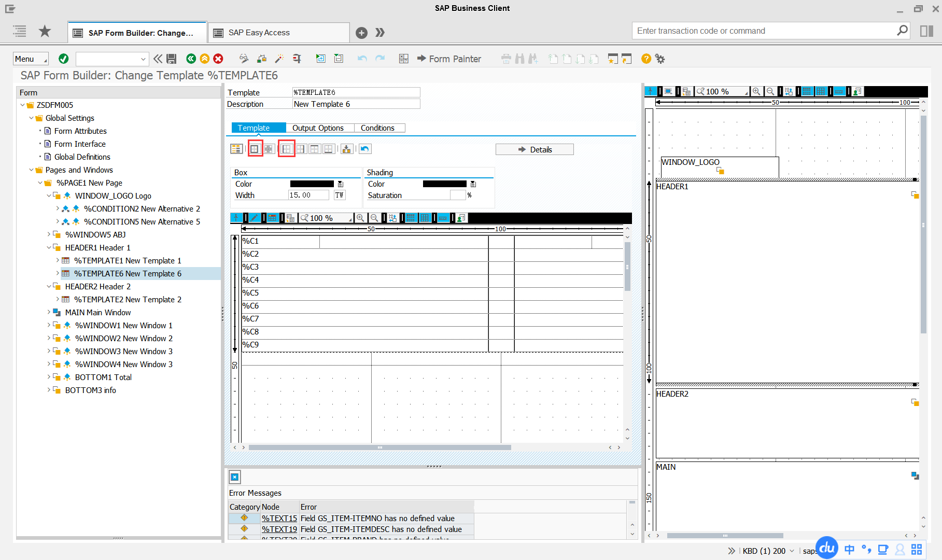Open the Menu dropdown
This screenshot has height=560, width=942.
tap(31, 59)
